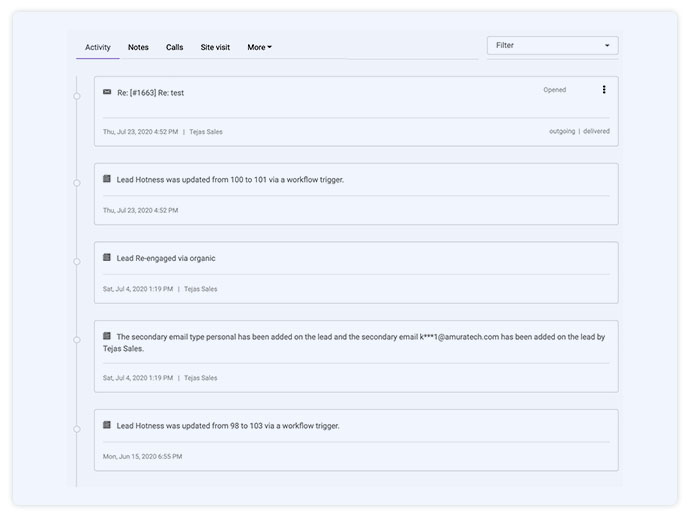The height and width of the screenshot is (517, 689).
Task: Click the icon beside Lead Hotness 98 to 103
Action: (x=107, y=425)
